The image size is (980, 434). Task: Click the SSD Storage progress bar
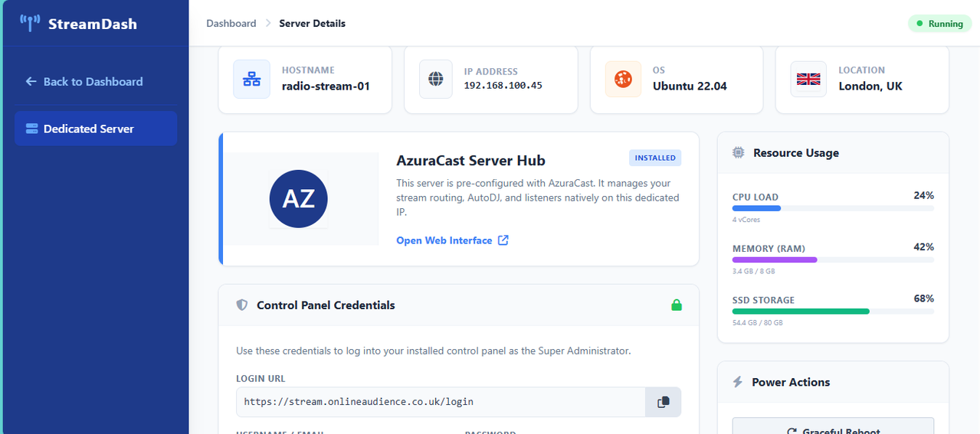pyautogui.click(x=833, y=312)
